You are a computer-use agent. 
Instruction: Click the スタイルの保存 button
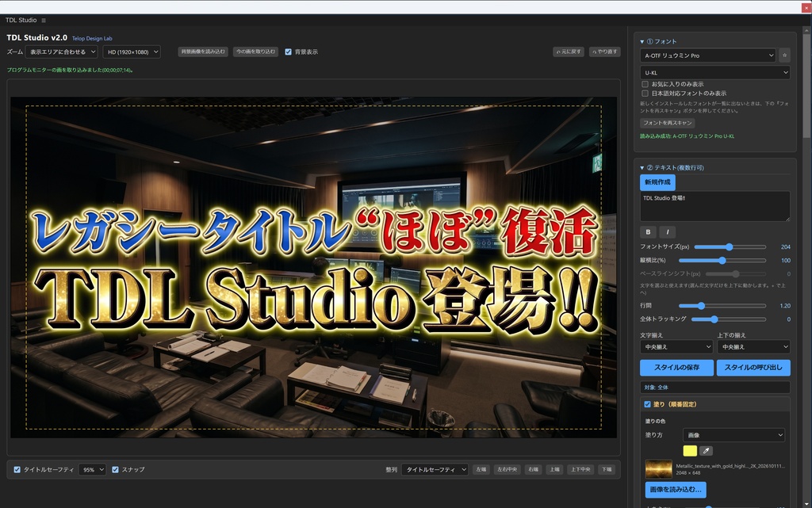(676, 368)
